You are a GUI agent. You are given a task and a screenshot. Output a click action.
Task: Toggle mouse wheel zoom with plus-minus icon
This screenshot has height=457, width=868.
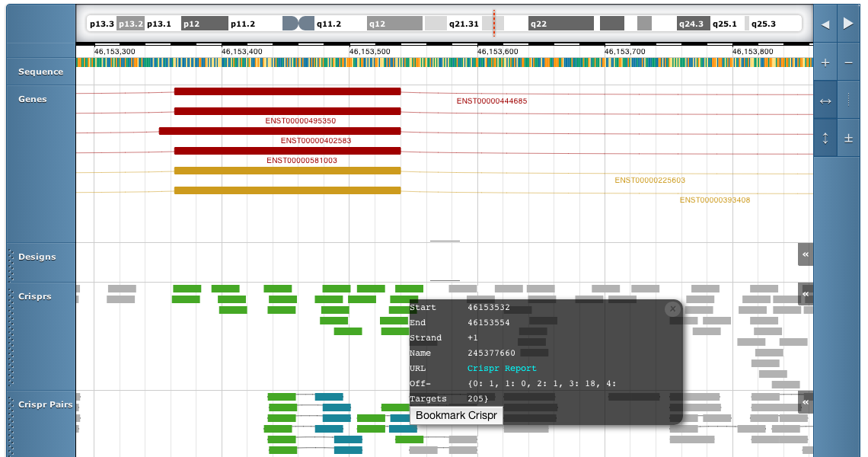click(849, 138)
